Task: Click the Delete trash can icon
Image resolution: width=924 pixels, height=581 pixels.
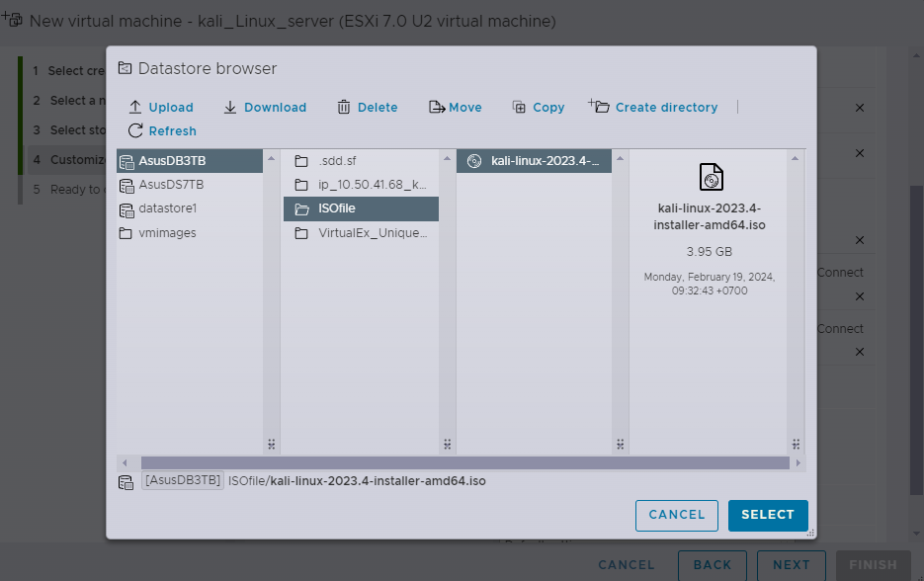Action: click(344, 107)
